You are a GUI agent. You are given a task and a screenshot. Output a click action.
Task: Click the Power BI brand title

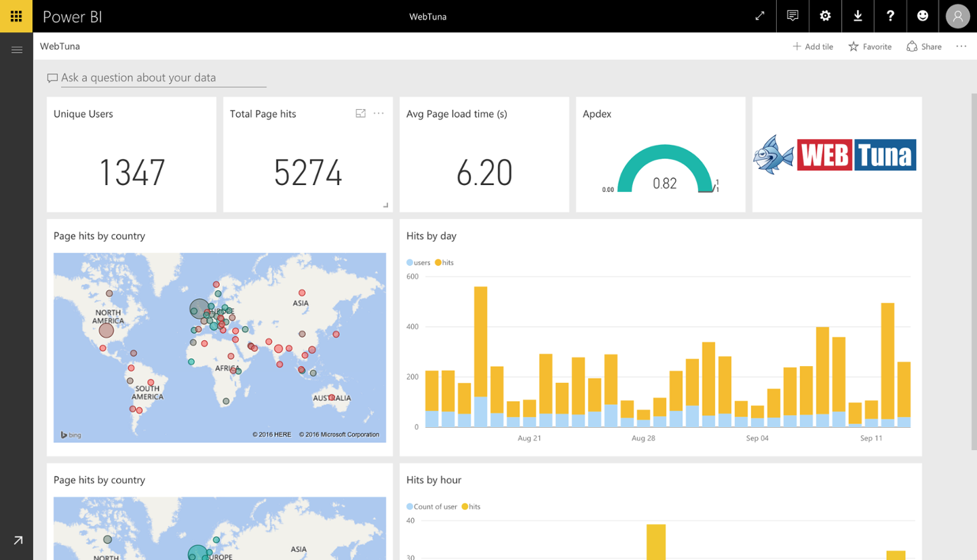pos(73,17)
